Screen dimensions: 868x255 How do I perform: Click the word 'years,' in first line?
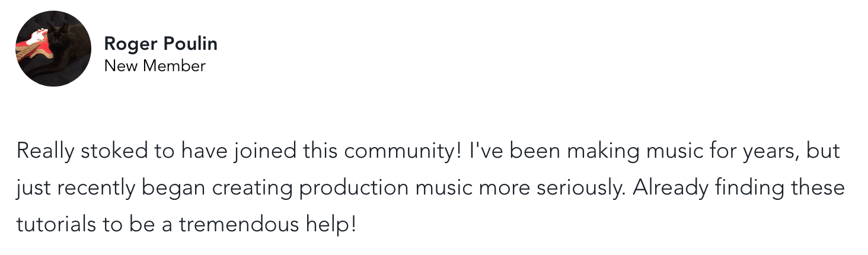[x=773, y=153]
